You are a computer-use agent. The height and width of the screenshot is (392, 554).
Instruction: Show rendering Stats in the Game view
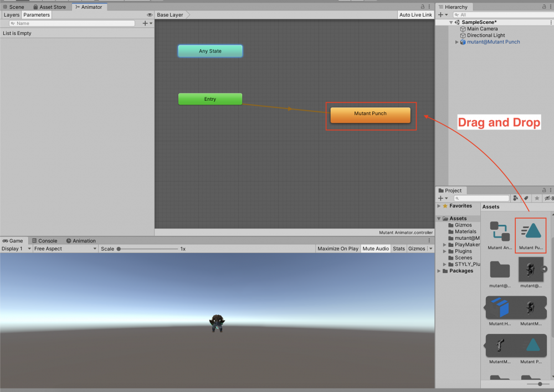tap(398, 248)
